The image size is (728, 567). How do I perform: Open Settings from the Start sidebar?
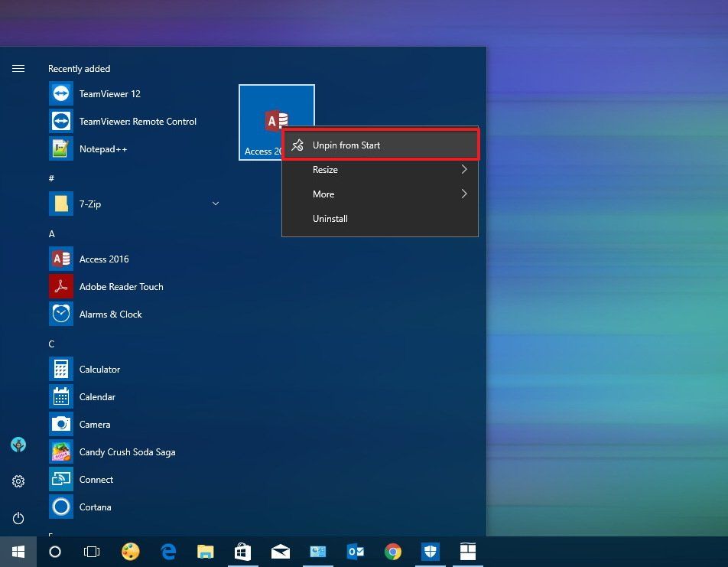[18, 481]
